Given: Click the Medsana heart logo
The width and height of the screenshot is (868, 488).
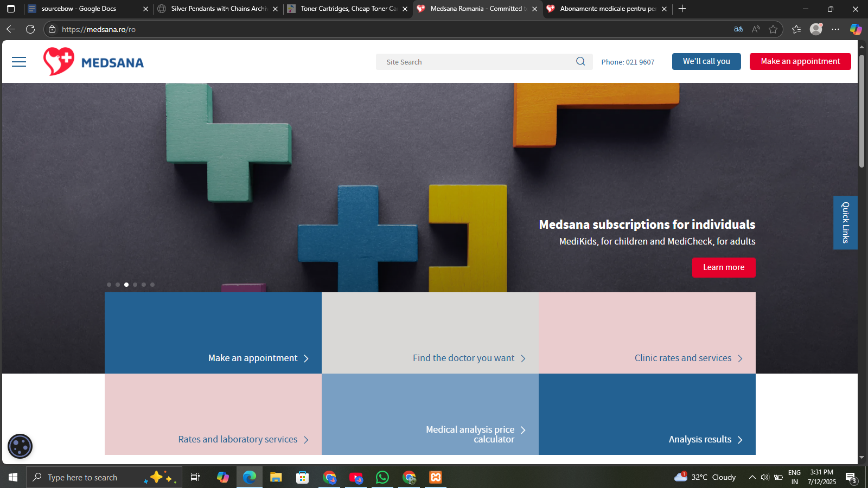Looking at the screenshot, I should coord(59,61).
